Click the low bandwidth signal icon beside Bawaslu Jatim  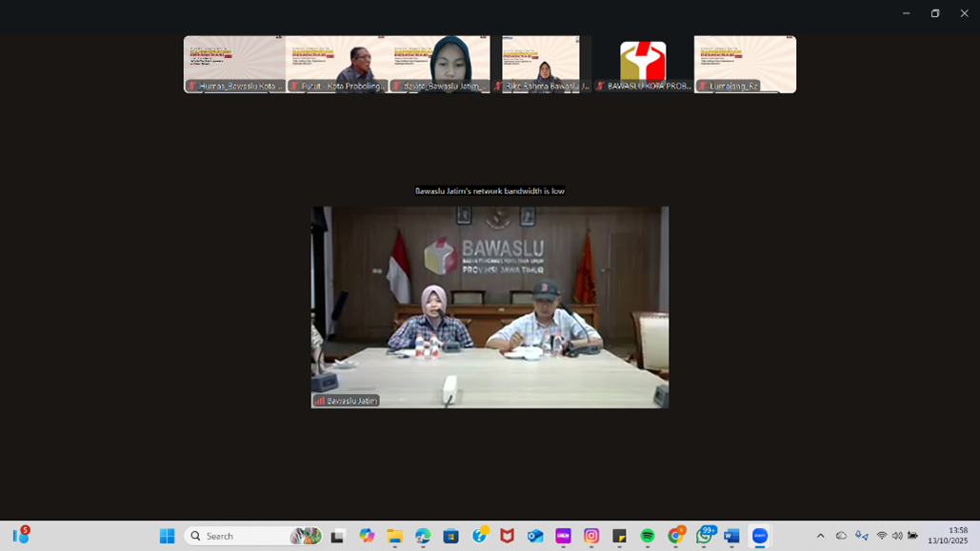pos(319,401)
